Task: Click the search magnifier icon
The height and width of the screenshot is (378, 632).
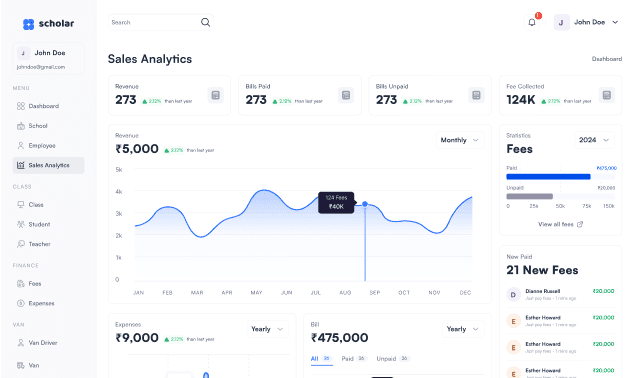Action: [x=206, y=23]
